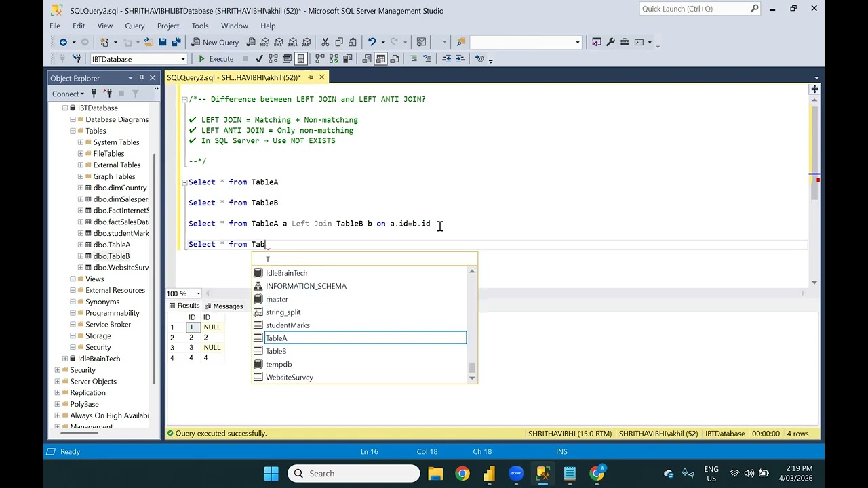The height and width of the screenshot is (488, 868).
Task: Expand the Views folder
Action: coord(73,279)
